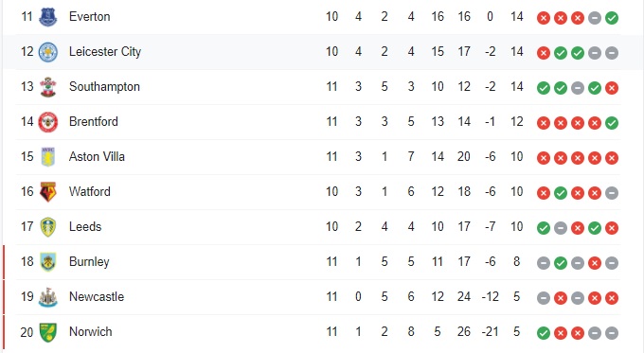Click the Southampton club crest

pos(48,87)
